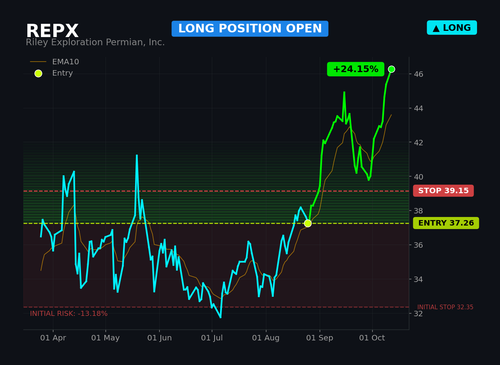
Task: Click the +24.15% gain label
Action: [356, 69]
